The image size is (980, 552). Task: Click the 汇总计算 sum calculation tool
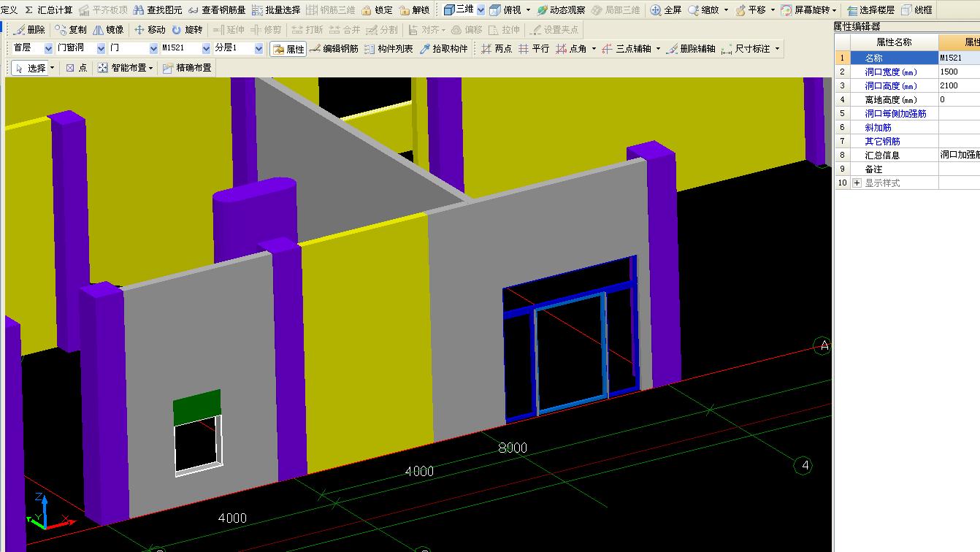point(49,10)
